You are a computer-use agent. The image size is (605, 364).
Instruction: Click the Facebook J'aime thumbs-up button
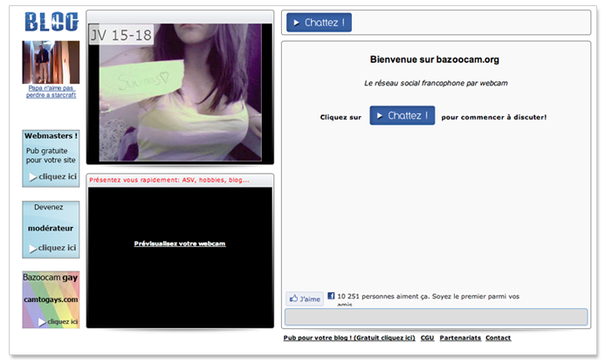click(305, 299)
